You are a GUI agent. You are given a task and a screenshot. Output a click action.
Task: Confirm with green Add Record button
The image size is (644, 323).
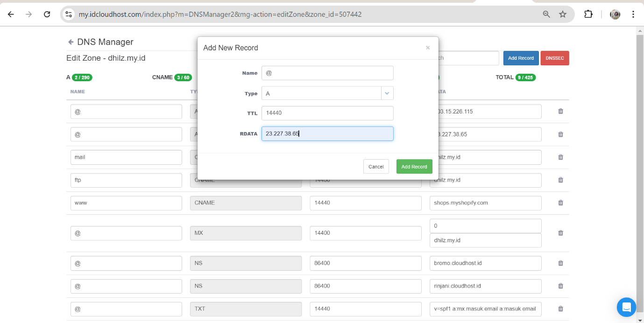[414, 167]
